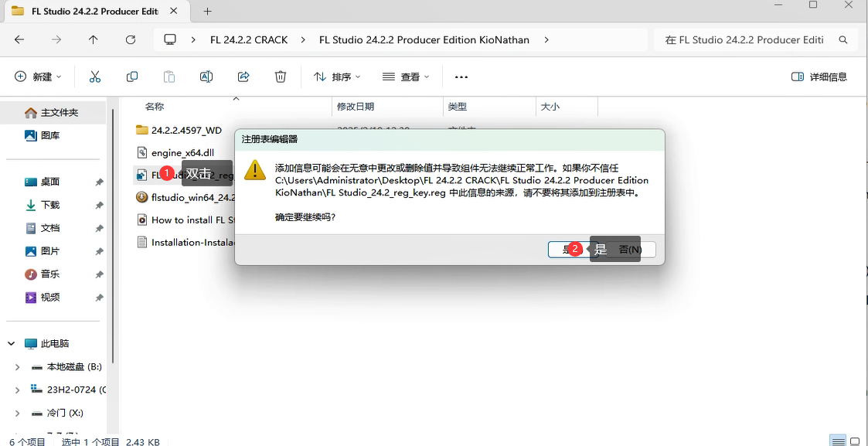Click the Copy icon in toolbar
This screenshot has height=446, width=868.
click(131, 77)
